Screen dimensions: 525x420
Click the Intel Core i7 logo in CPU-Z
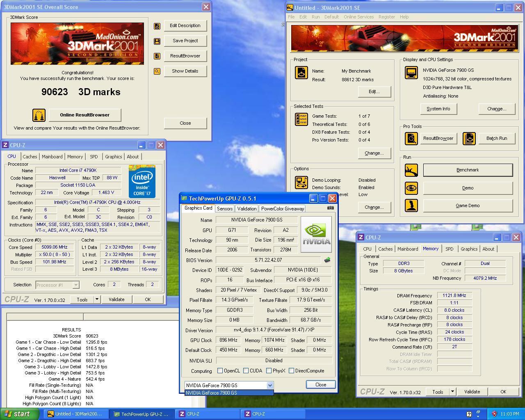[x=142, y=181]
